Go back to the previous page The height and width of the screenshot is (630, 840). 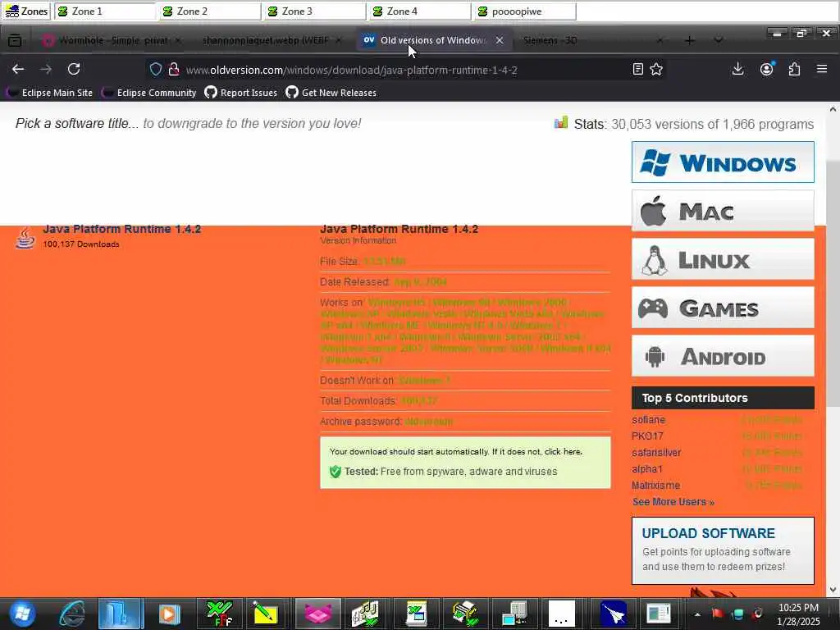pos(18,69)
